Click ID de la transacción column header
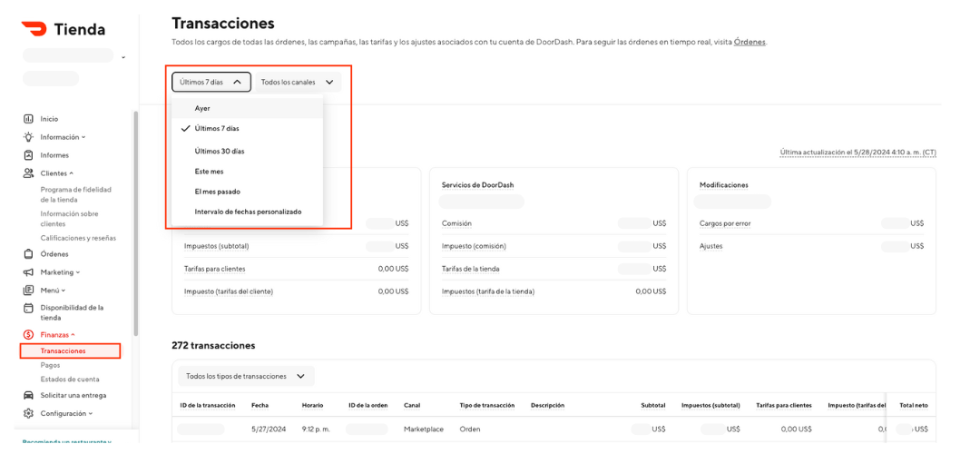 pyautogui.click(x=208, y=405)
